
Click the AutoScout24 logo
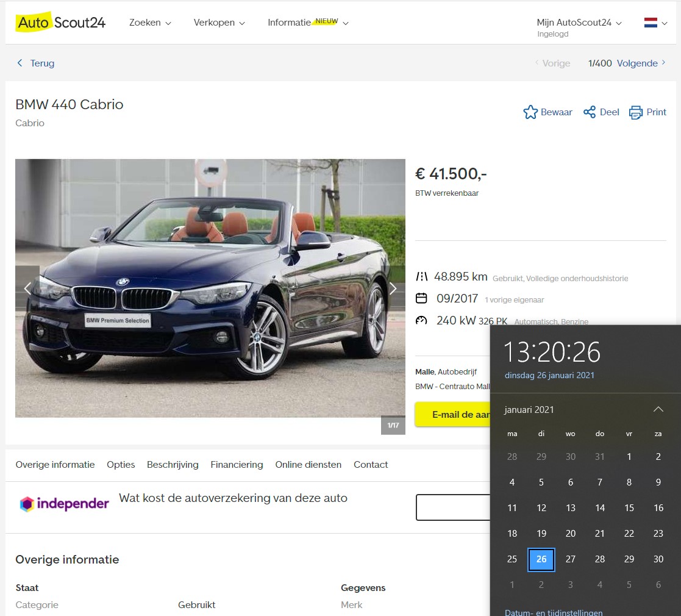(61, 23)
